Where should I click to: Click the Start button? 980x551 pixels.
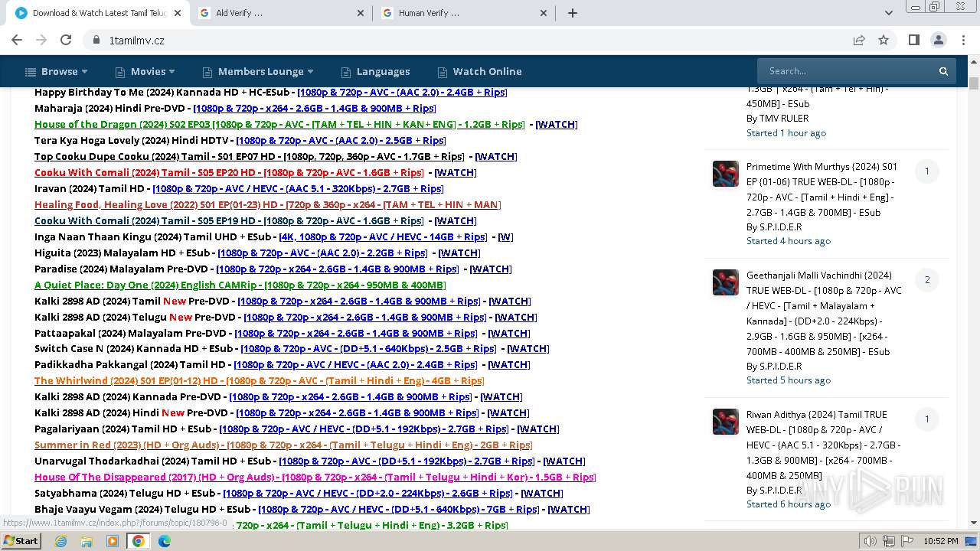click(21, 541)
